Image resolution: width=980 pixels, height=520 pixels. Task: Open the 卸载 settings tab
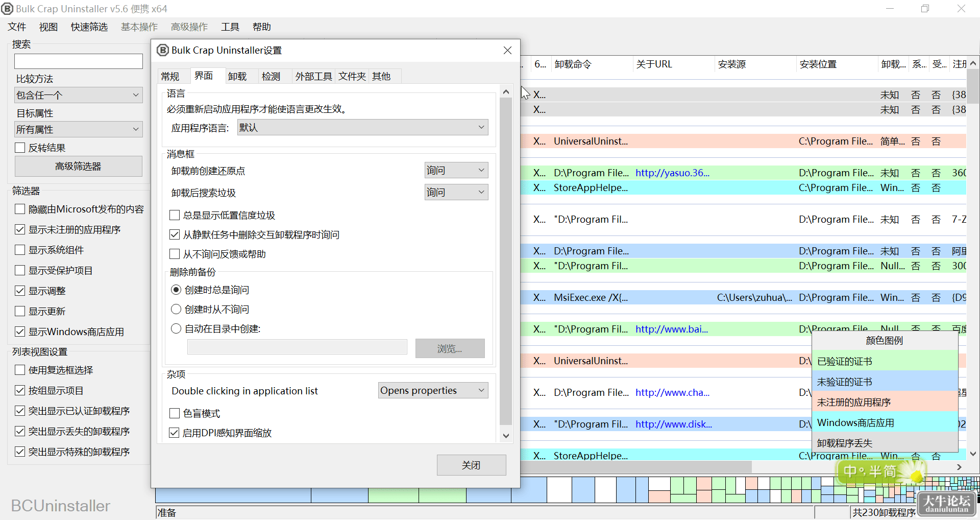(x=237, y=76)
